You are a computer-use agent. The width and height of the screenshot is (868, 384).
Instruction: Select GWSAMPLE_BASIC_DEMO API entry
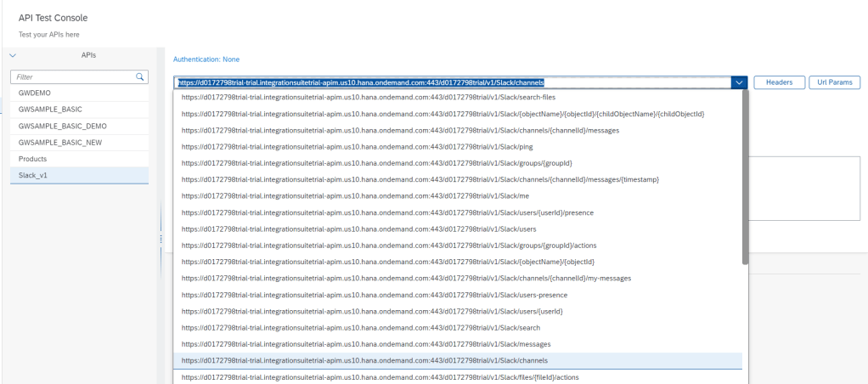point(78,126)
